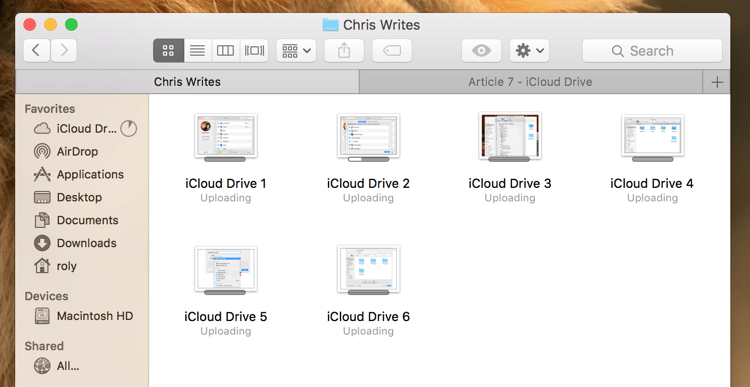Click the file name iCloud Drive 3

(510, 183)
